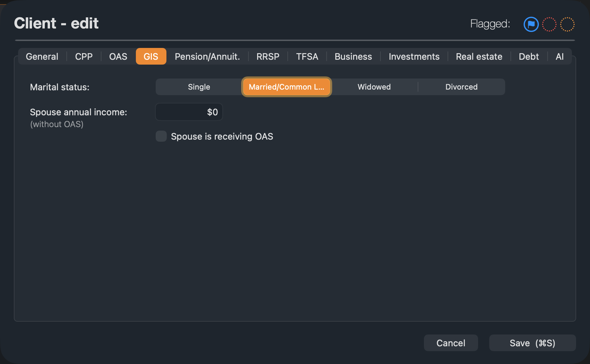
Task: Select the GIS tab
Action: 151,57
